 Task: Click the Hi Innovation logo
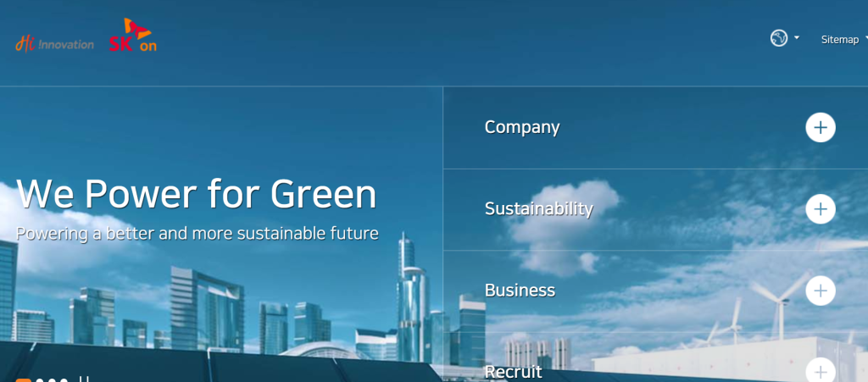coord(54,44)
